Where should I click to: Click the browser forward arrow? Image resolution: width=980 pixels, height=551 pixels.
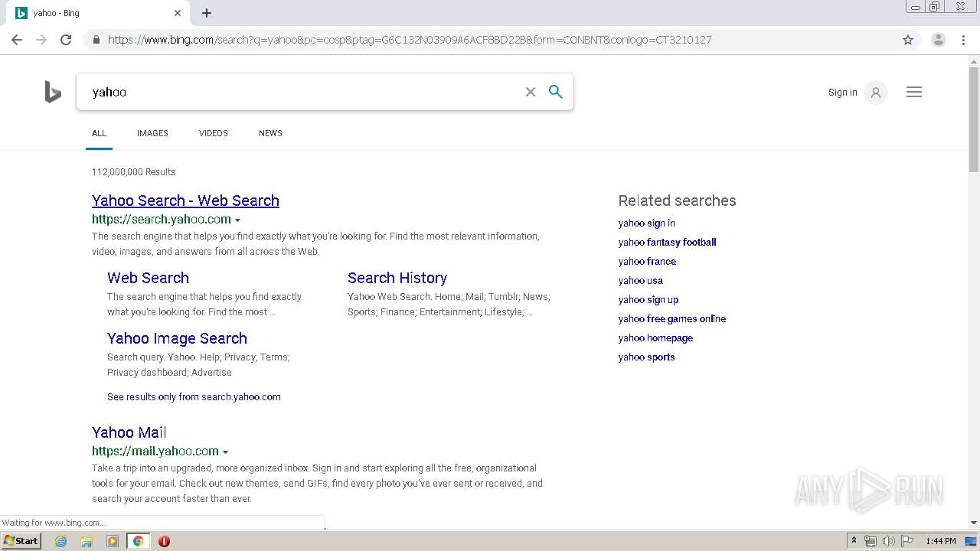(41, 40)
